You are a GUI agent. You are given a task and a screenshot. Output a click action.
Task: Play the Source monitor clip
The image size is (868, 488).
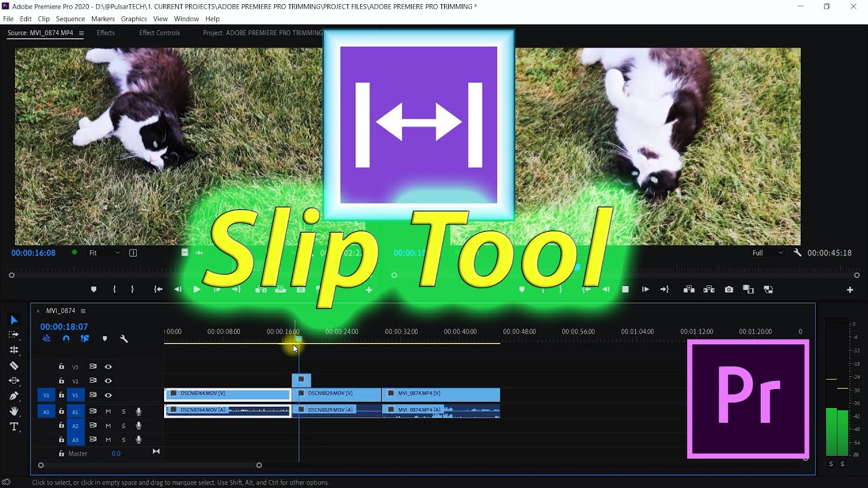coord(197,289)
